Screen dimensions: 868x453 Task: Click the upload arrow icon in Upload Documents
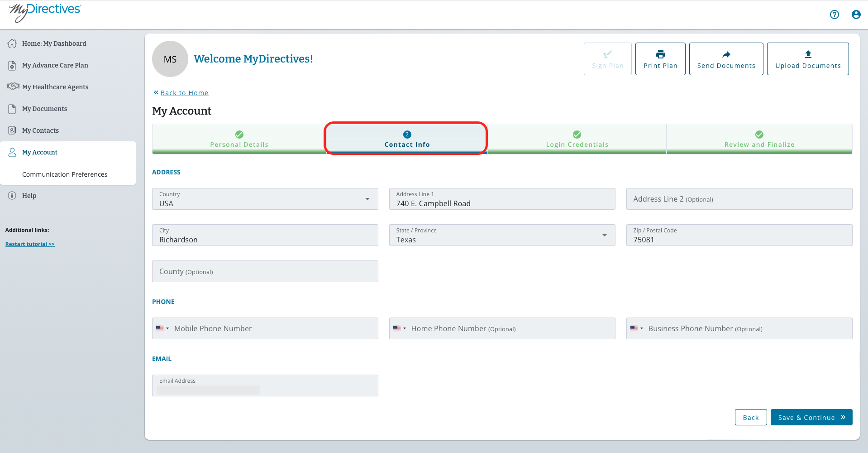pyautogui.click(x=808, y=54)
